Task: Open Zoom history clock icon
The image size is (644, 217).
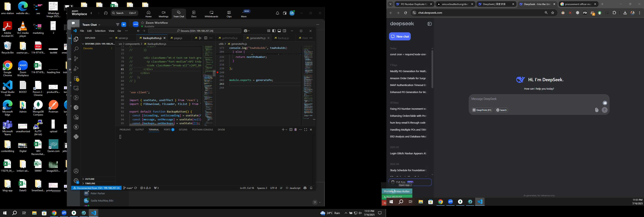Action: (106, 13)
